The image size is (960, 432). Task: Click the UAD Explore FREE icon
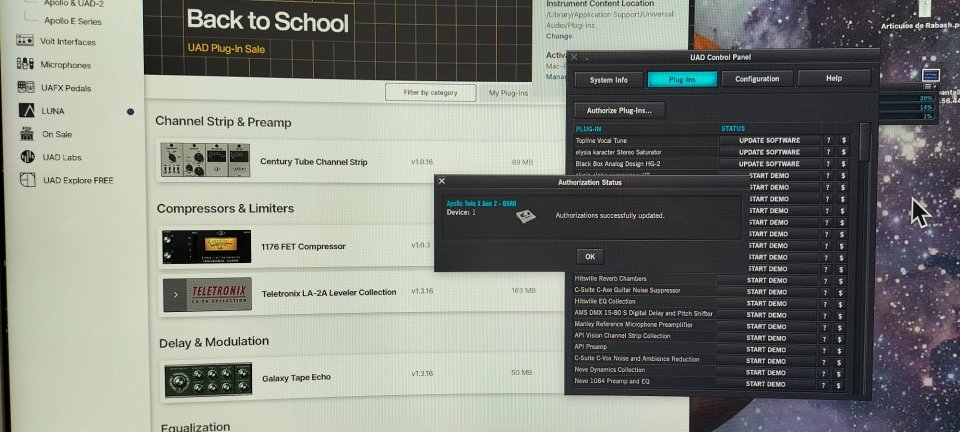coord(28,180)
